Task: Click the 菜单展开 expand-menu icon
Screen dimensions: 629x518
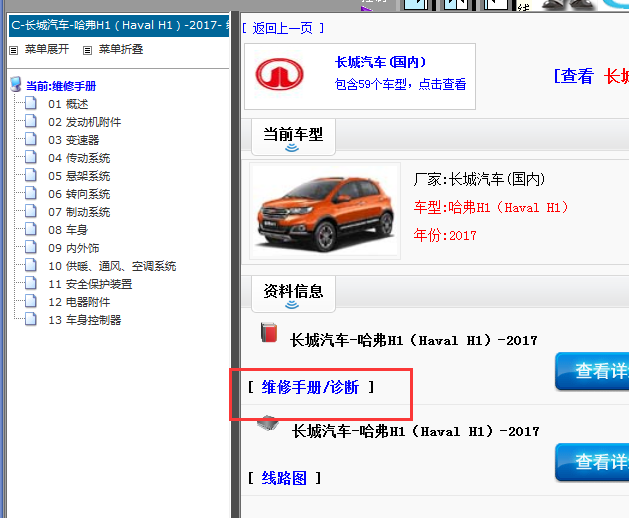Action: point(14,51)
